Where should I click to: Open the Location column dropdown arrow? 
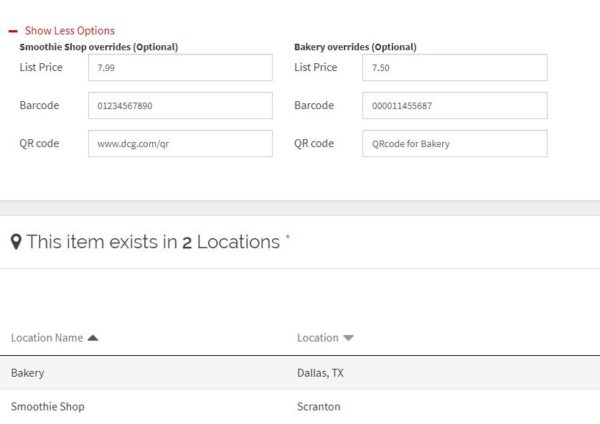point(348,338)
